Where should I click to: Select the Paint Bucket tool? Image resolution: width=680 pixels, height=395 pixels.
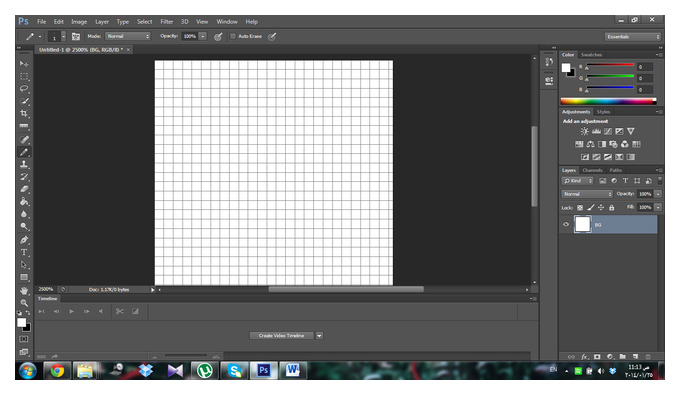click(x=24, y=202)
